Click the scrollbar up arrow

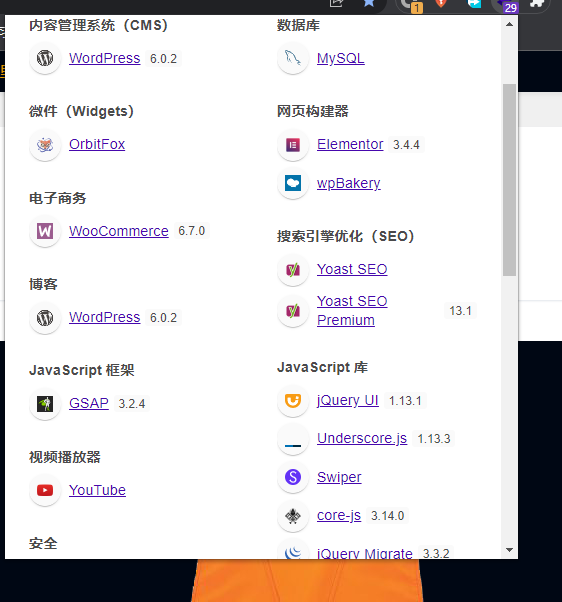tap(509, 24)
